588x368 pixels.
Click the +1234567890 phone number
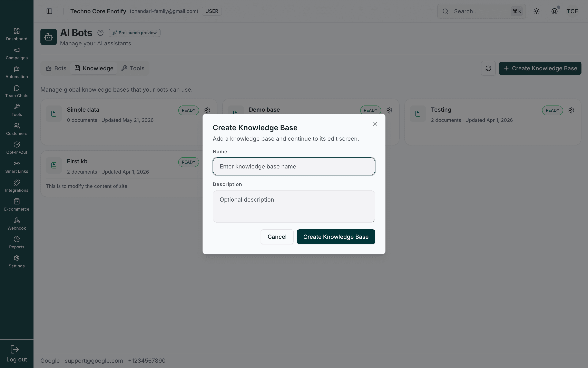[x=147, y=361]
